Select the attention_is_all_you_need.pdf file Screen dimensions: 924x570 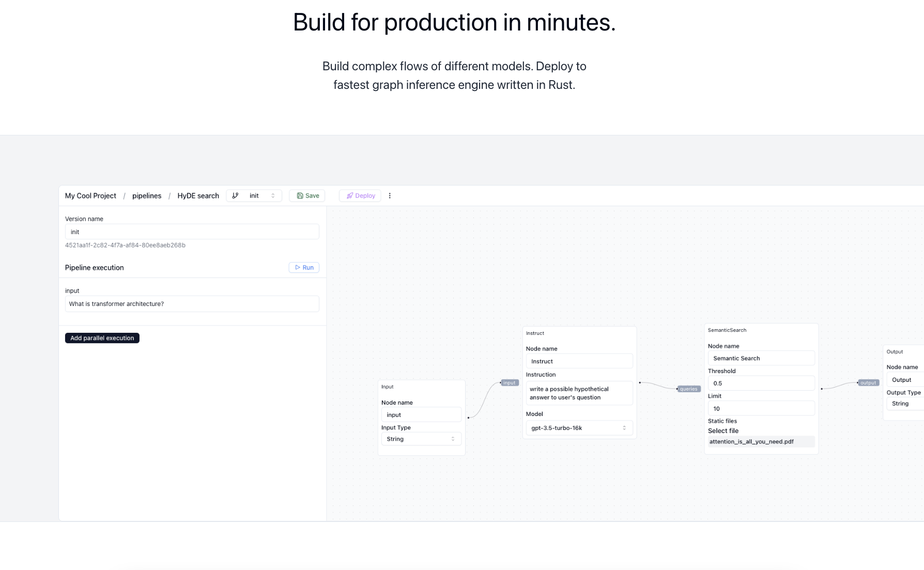tap(751, 442)
